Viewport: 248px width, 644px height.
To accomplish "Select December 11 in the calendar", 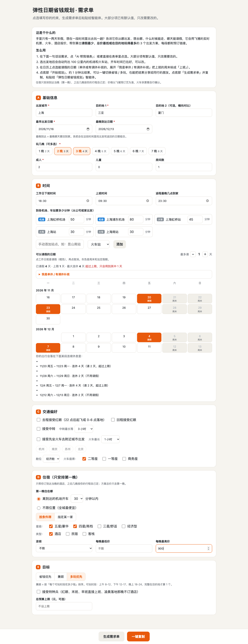I will point(149,348).
